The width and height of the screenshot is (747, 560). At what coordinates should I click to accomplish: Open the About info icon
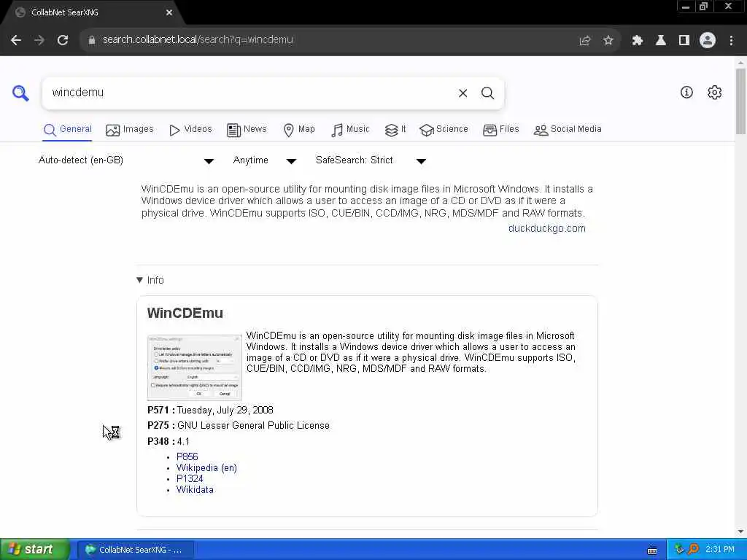coord(686,93)
